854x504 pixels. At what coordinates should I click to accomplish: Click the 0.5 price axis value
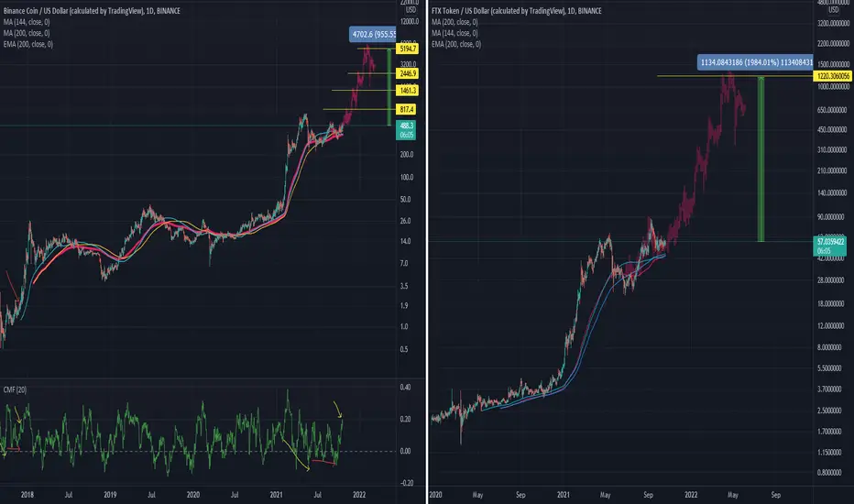404,349
